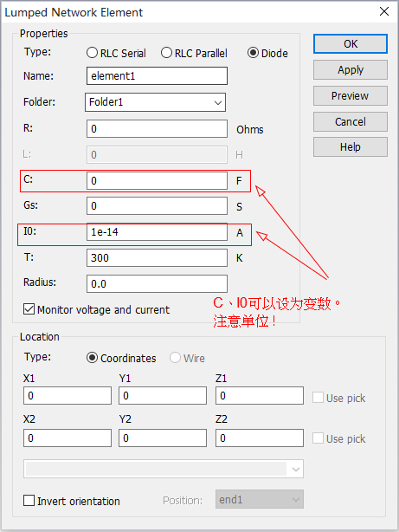Expand the empty wire selection combo box
The width and height of the screenshot is (399, 532).
[x=164, y=470]
